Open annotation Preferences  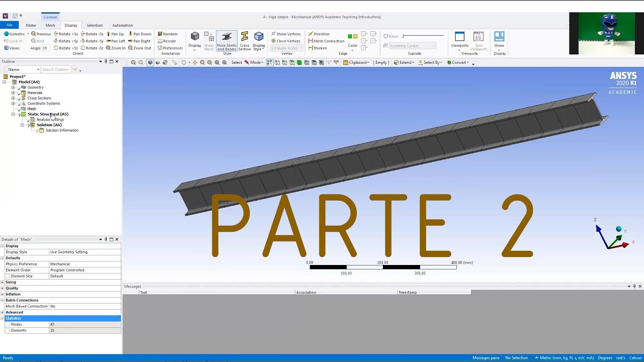(x=170, y=48)
